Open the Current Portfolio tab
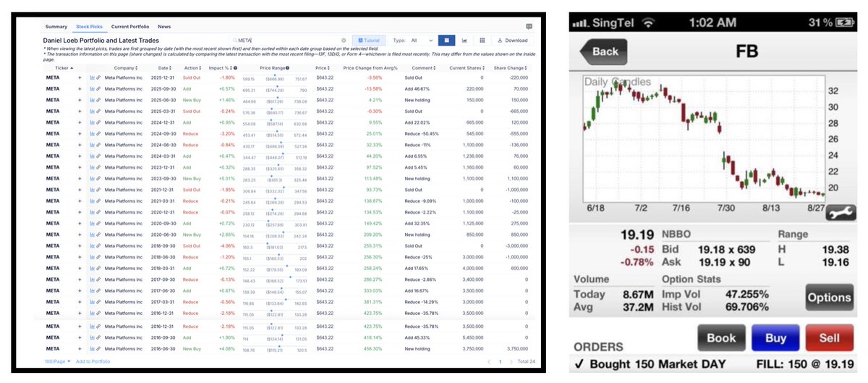The width and height of the screenshot is (868, 383). click(130, 26)
